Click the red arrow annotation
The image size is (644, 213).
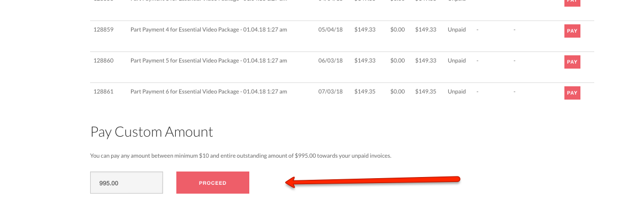click(373, 181)
